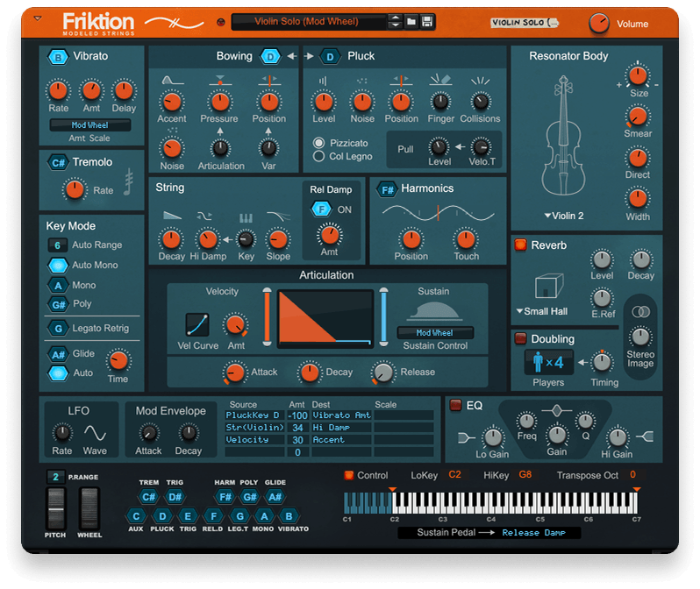
Task: Open the Small Hall reverb type dropdown
Action: (542, 311)
